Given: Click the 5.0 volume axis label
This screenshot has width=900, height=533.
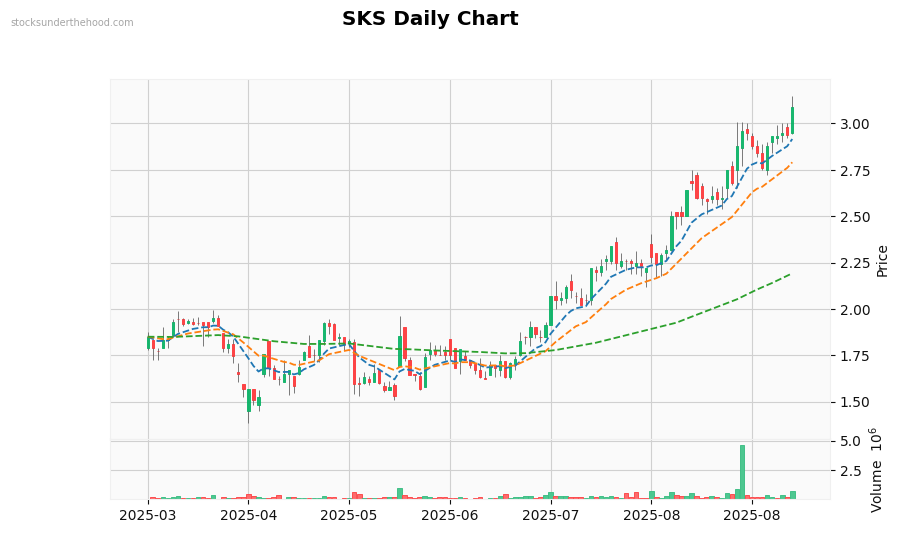Looking at the screenshot, I should 849,441.
